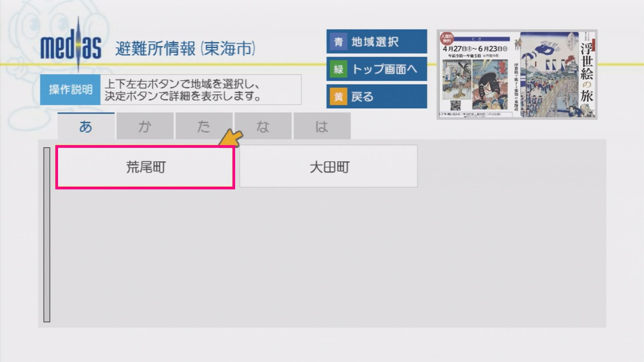
Task: Click the green 緑 color icon
Action: pyautogui.click(x=338, y=69)
